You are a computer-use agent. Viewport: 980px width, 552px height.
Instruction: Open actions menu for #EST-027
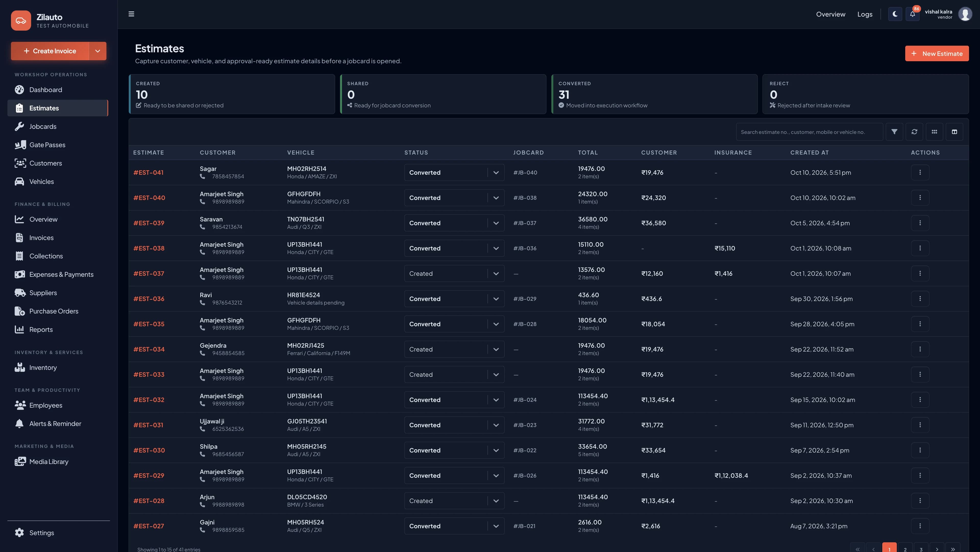click(920, 526)
